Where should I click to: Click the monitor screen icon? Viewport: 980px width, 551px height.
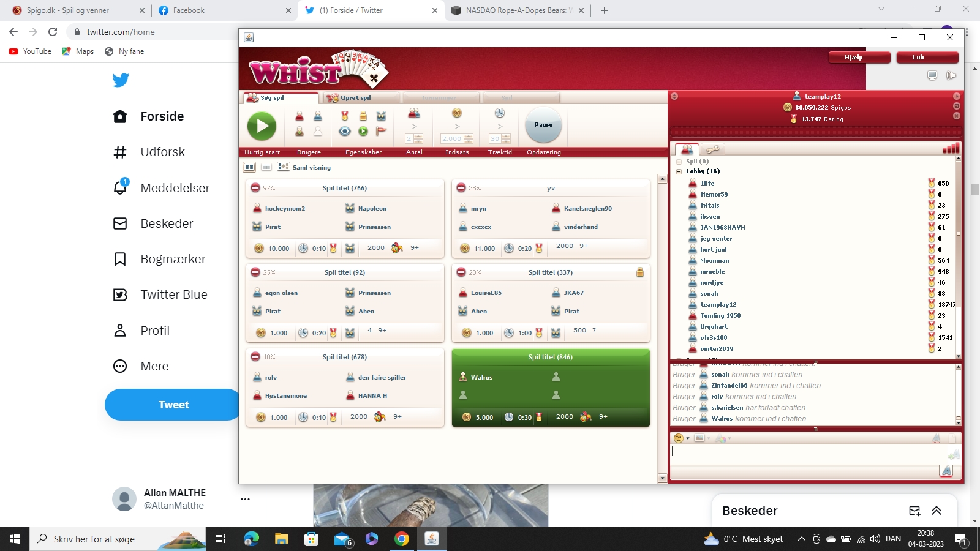pyautogui.click(x=932, y=75)
